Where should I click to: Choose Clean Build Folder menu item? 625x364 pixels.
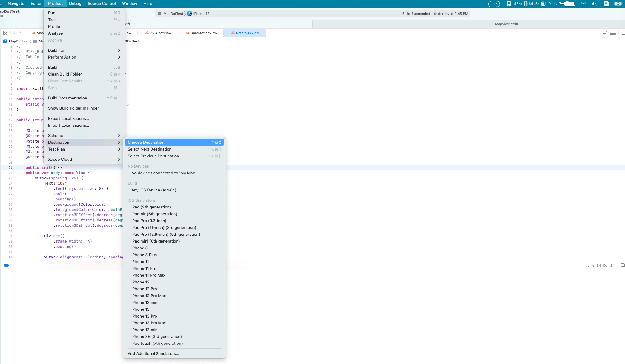pyautogui.click(x=65, y=74)
